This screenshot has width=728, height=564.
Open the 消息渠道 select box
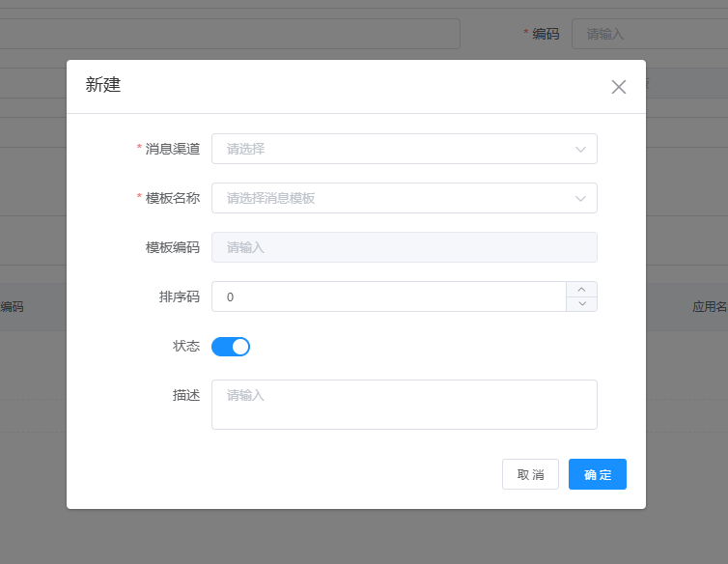pyautogui.click(x=394, y=149)
